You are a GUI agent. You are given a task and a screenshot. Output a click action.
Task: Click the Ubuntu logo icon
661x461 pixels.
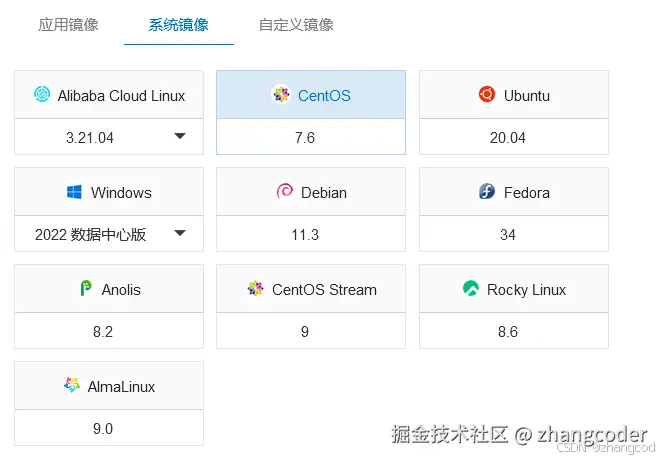coord(487,95)
